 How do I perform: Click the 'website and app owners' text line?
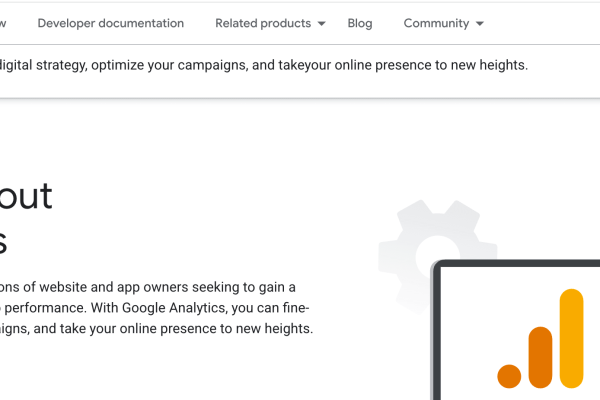click(148, 287)
